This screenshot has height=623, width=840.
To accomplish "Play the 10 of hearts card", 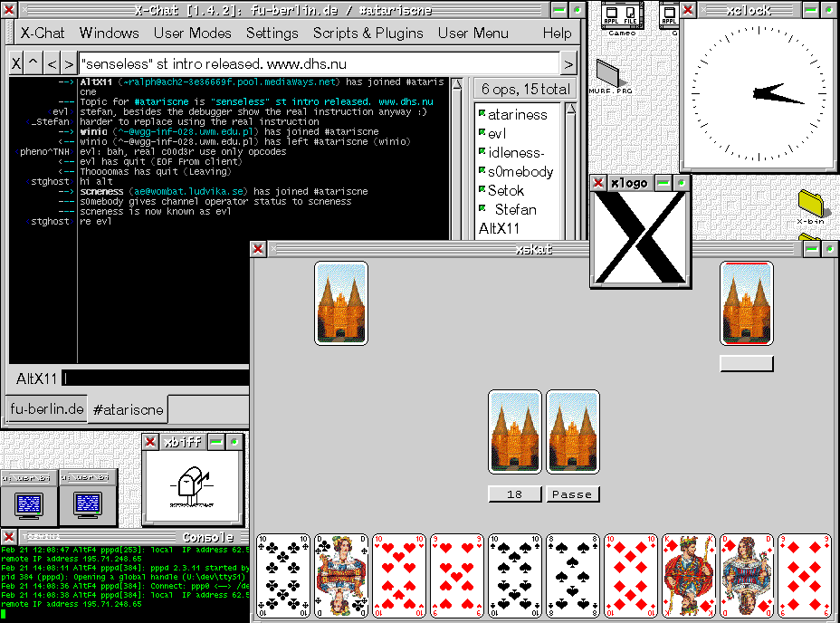I will click(x=399, y=576).
